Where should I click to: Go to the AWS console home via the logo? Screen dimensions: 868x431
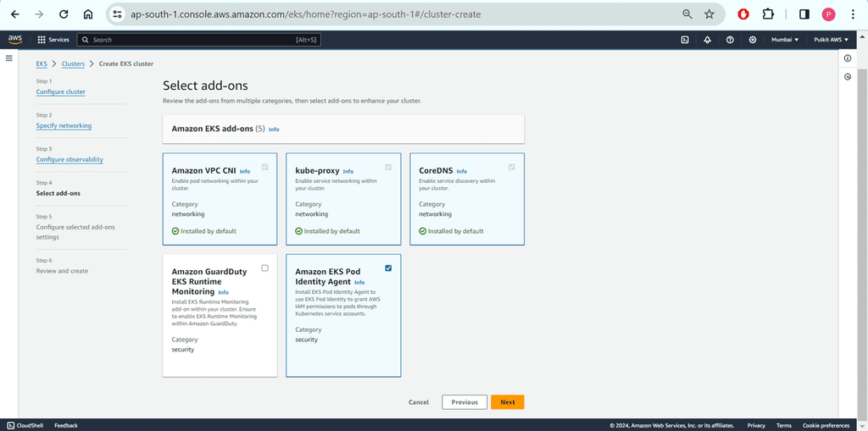coord(15,39)
